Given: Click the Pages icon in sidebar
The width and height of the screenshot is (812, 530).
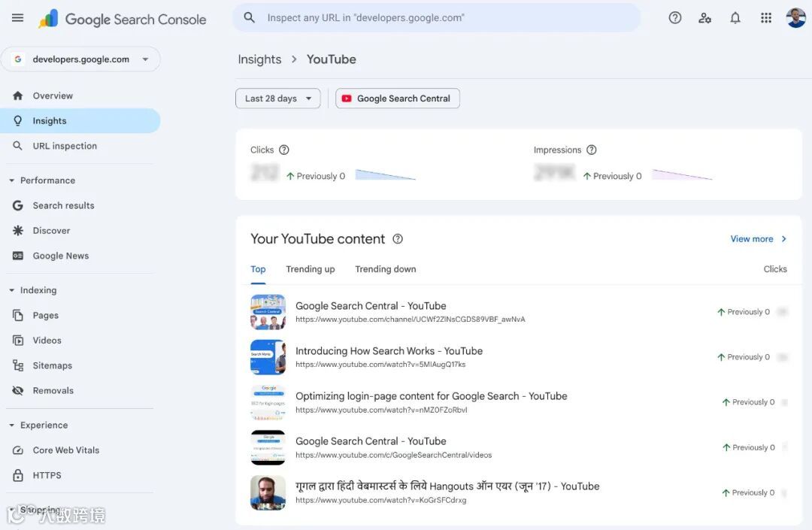Looking at the screenshot, I should click(17, 315).
